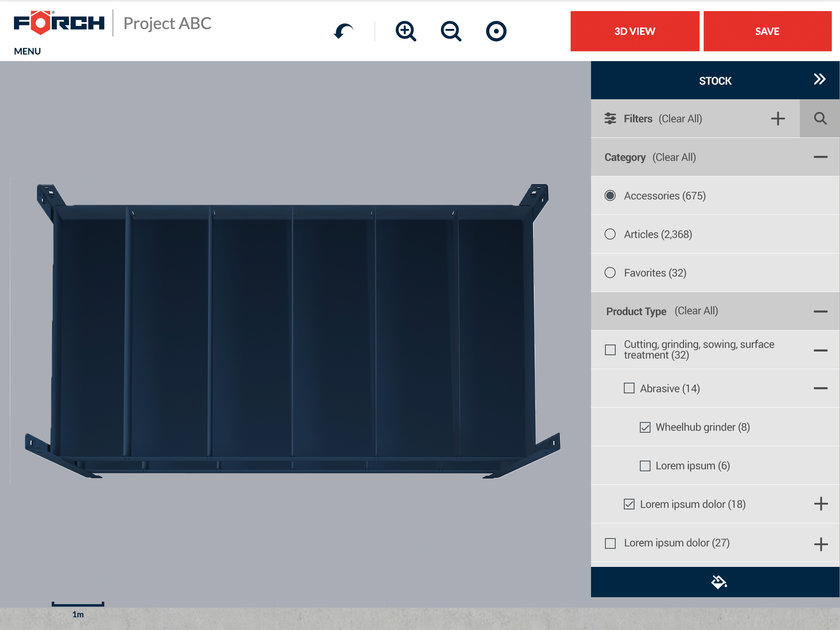Viewport: 840px width, 630px height.
Task: Switch to 3D VIEW
Action: (635, 31)
